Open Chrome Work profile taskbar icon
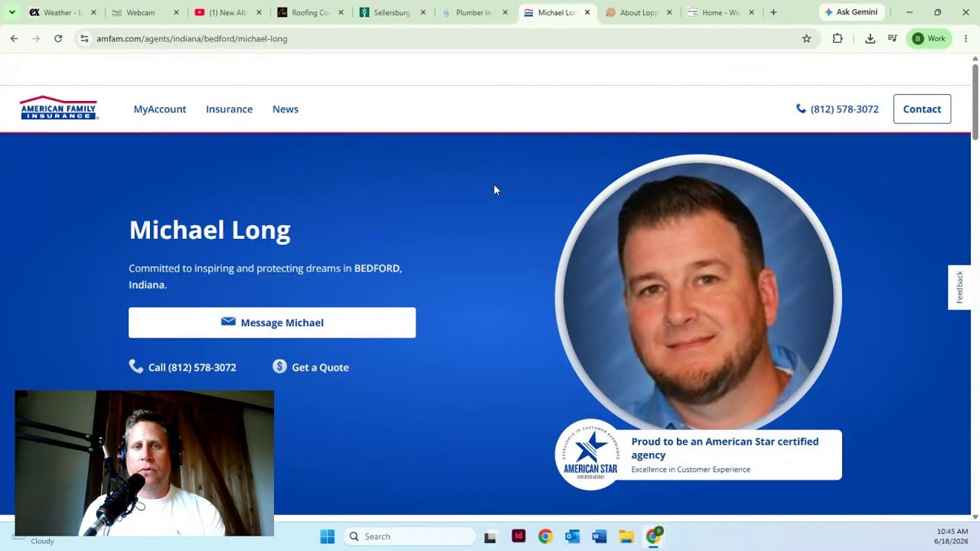980x551 pixels. click(654, 536)
